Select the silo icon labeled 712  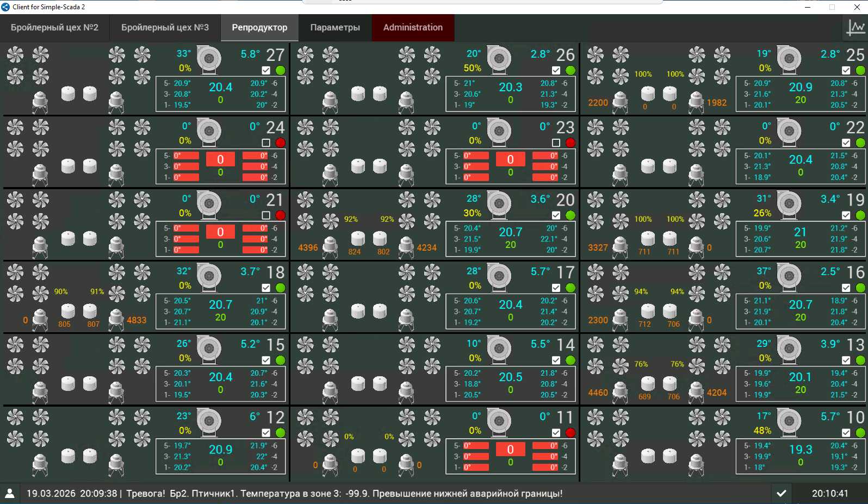point(648,312)
